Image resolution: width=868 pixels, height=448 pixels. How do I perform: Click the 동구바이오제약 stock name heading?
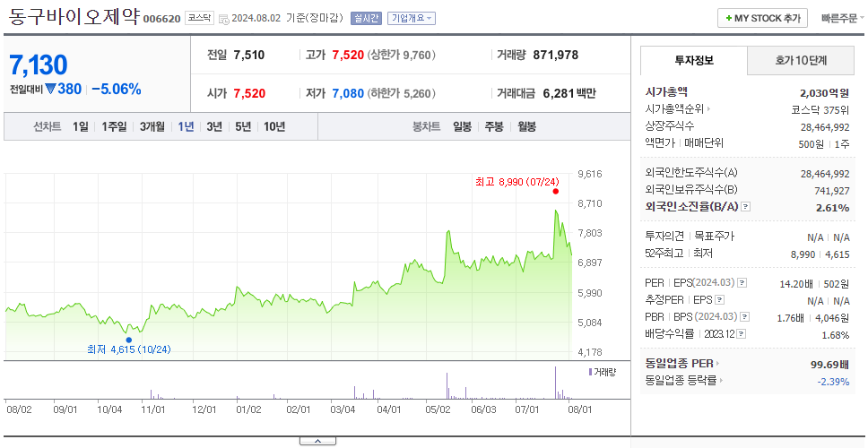74,17
